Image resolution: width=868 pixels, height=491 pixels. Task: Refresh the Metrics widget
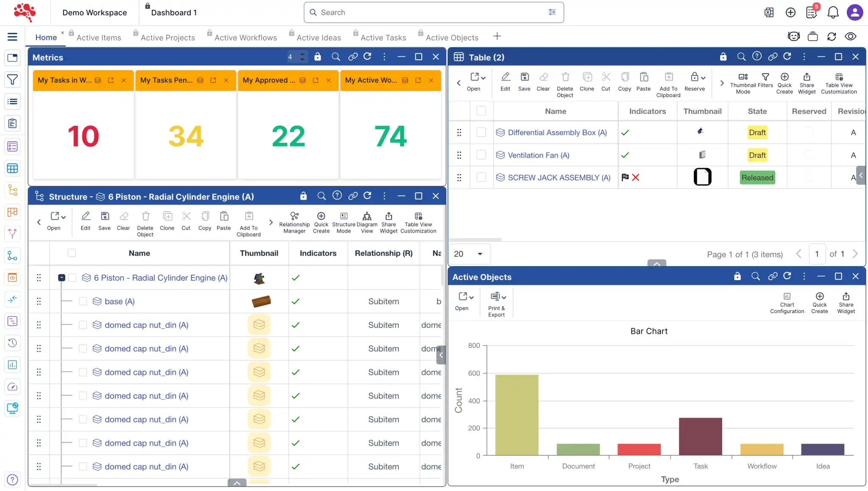367,57
